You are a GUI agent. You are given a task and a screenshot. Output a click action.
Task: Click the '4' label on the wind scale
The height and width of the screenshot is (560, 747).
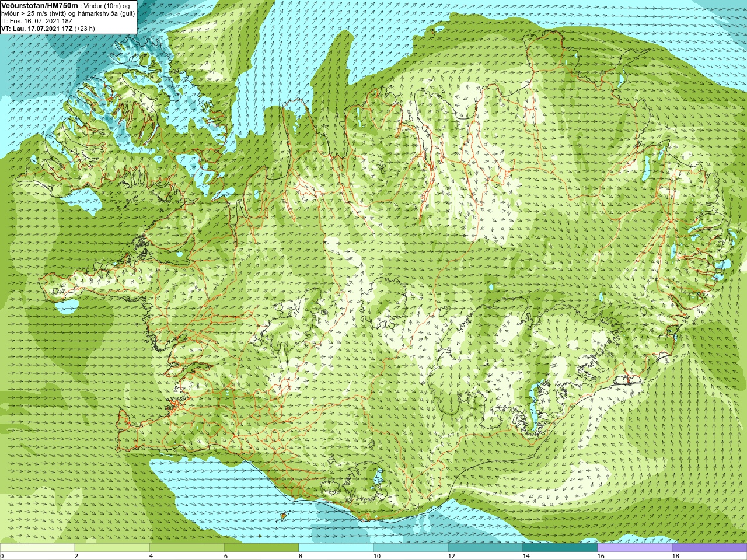click(151, 556)
